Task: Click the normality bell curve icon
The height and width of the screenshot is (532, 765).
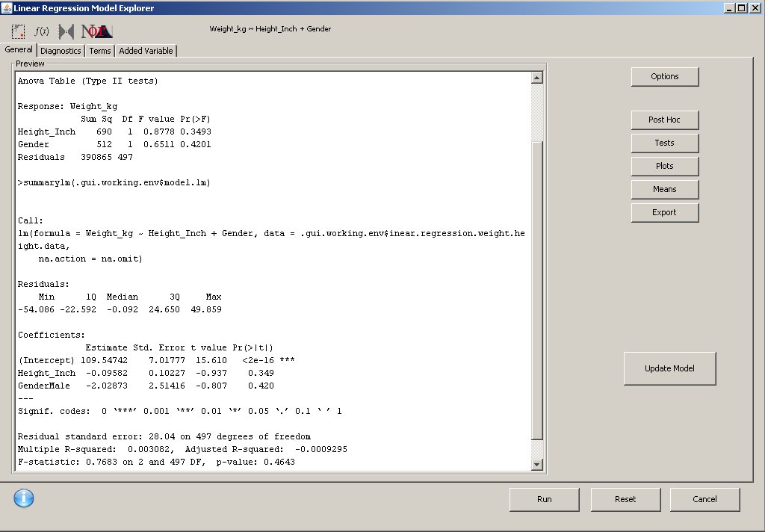Action: pos(97,31)
